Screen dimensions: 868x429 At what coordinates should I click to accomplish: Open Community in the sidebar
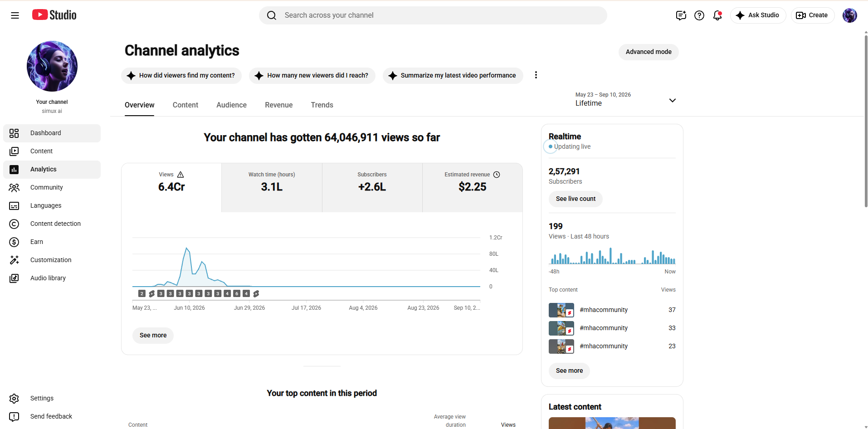(52, 187)
